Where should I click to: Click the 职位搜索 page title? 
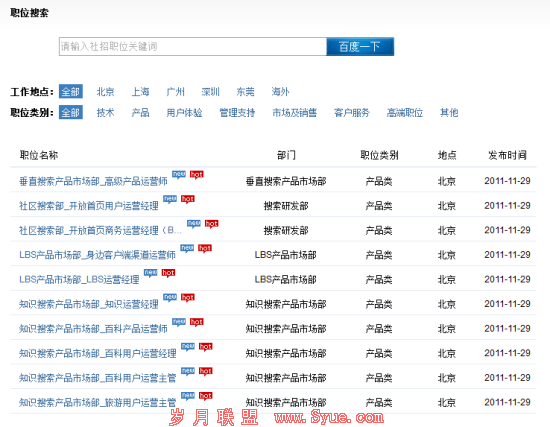click(29, 13)
